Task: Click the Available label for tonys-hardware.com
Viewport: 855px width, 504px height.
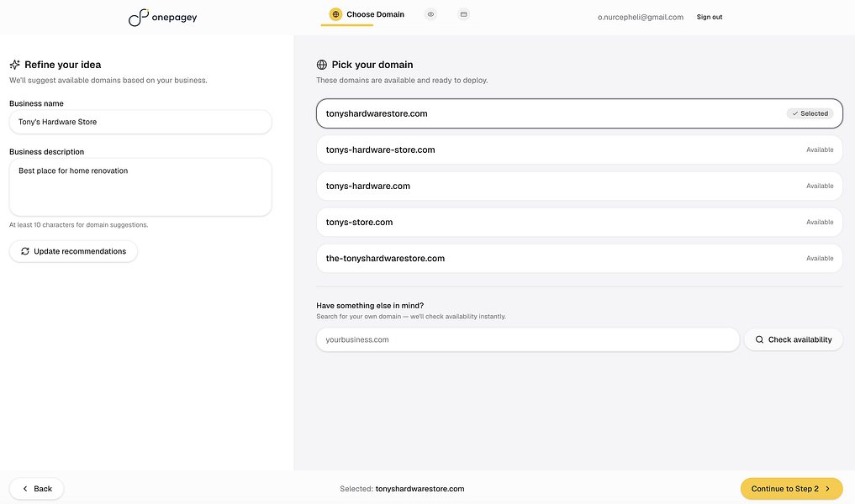Action: [x=820, y=186]
